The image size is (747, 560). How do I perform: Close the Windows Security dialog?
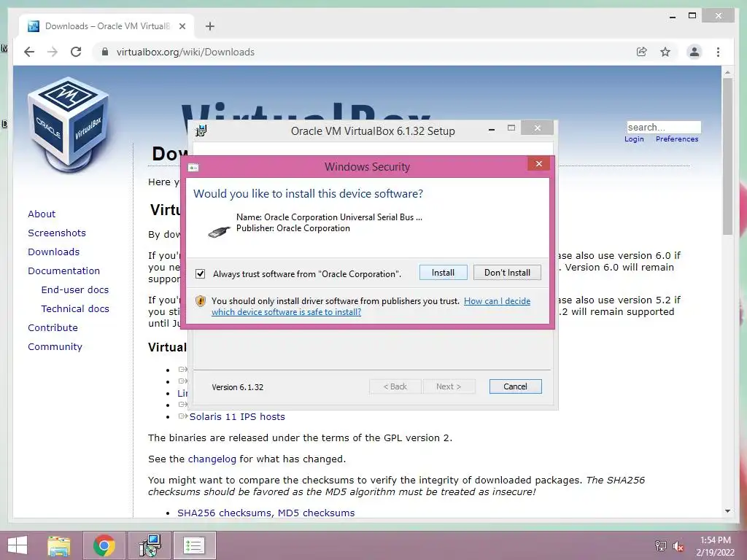pos(539,164)
